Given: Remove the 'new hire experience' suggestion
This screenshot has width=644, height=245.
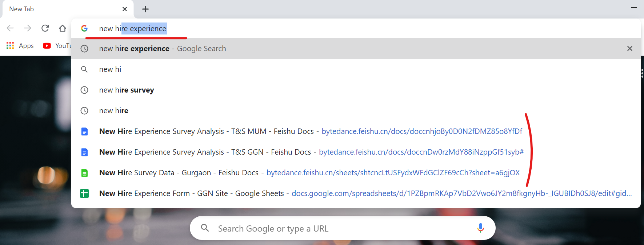Looking at the screenshot, I should click(630, 49).
